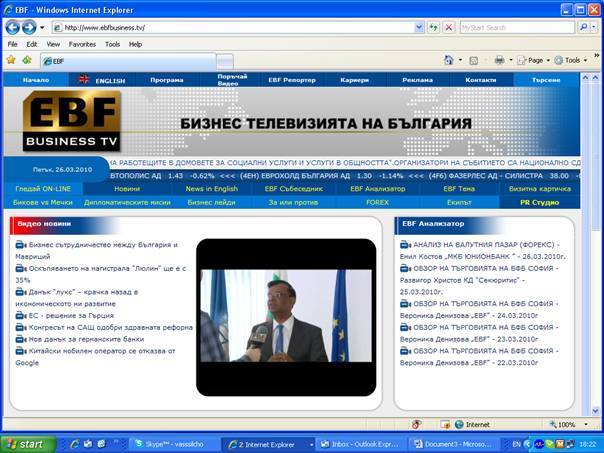Open Favorites Center star icon
Image resolution: width=604 pixels, height=453 pixels.
pos(11,60)
